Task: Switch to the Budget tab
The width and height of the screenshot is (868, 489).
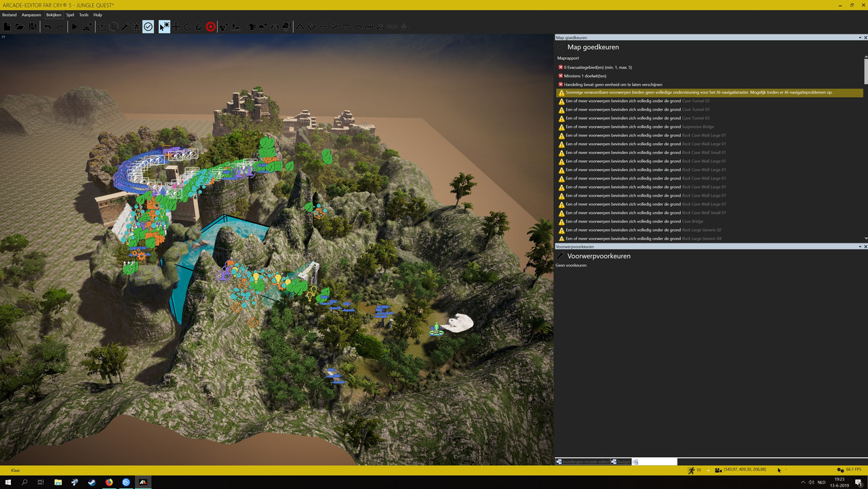Action: pos(621,461)
